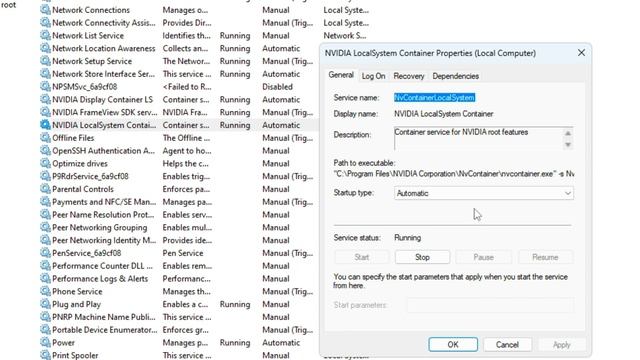Click the Offline Files gear icon
Viewport: 640px width, 360px height.
(45, 138)
